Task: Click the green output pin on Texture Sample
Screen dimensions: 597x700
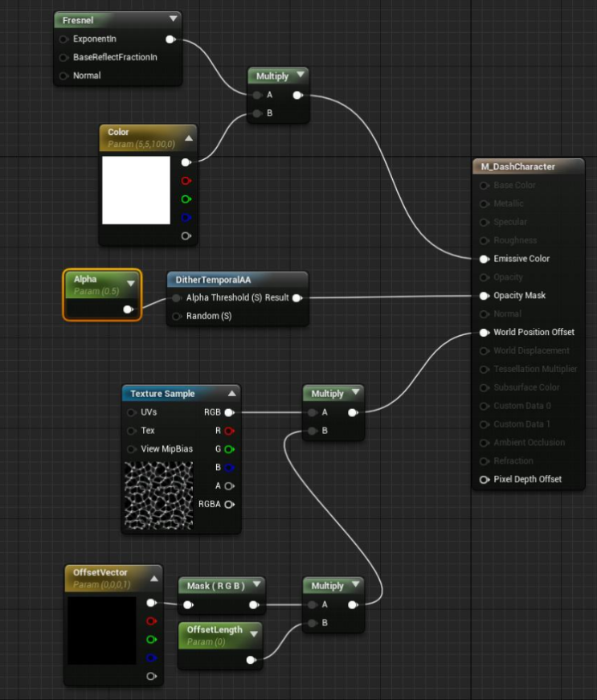Action: point(229,449)
